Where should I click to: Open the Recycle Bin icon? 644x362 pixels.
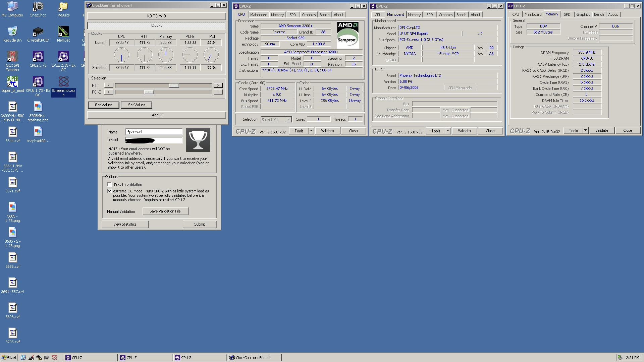pyautogui.click(x=12, y=34)
